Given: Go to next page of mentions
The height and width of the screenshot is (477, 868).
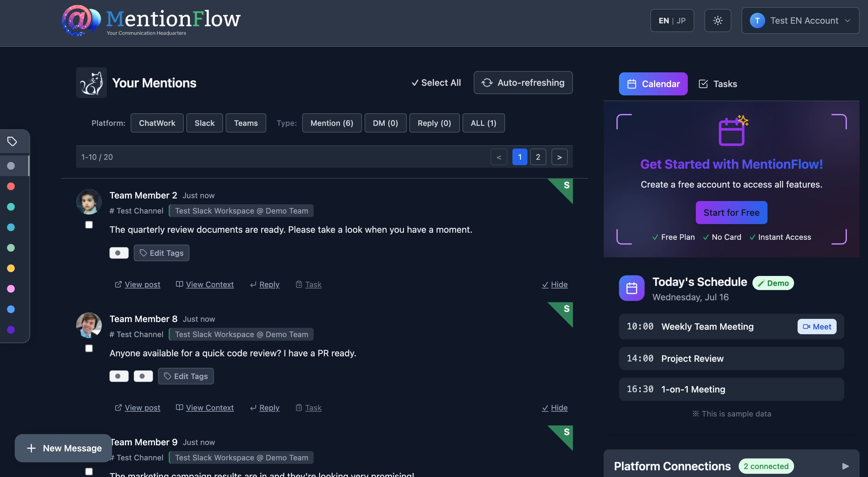Looking at the screenshot, I should (x=559, y=157).
